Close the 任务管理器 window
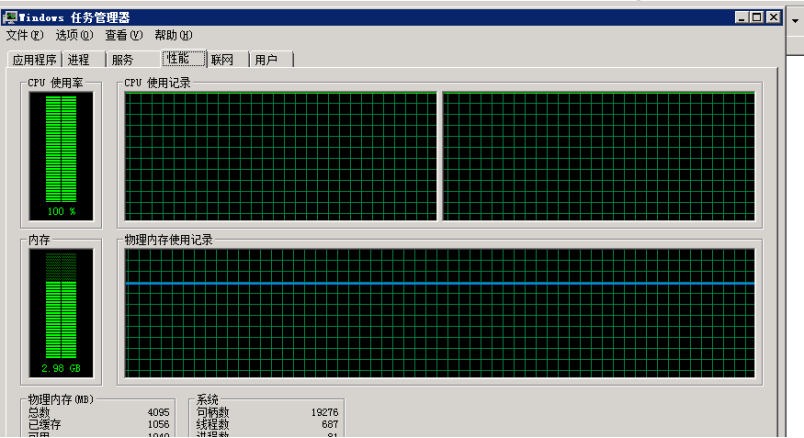 773,17
